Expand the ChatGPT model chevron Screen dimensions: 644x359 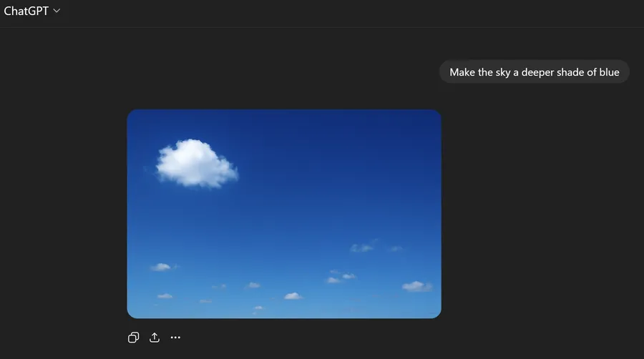57,11
